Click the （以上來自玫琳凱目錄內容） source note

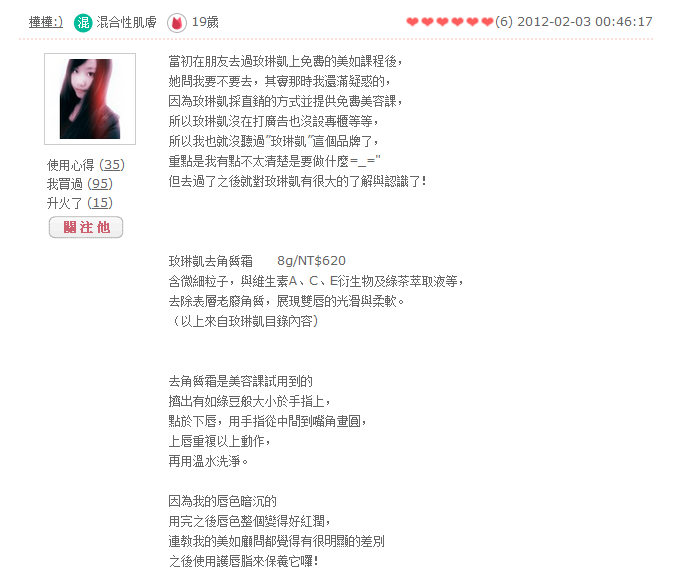pos(244,321)
